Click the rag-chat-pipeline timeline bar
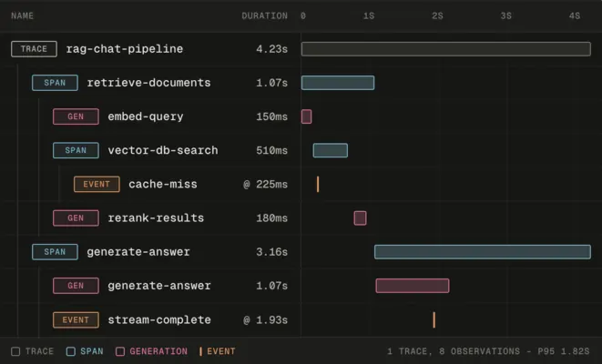The height and width of the screenshot is (364, 602). 446,49
